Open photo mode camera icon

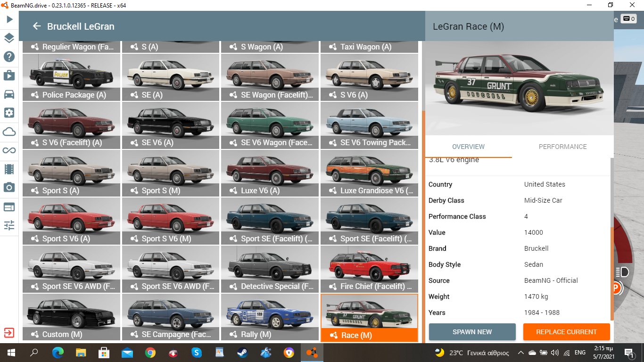pos(9,188)
